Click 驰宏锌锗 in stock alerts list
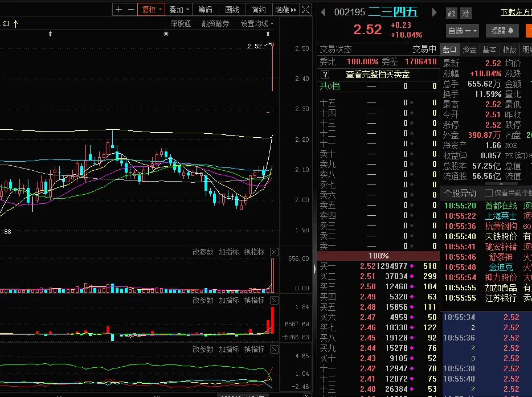This screenshot has height=397, width=532. point(501,247)
